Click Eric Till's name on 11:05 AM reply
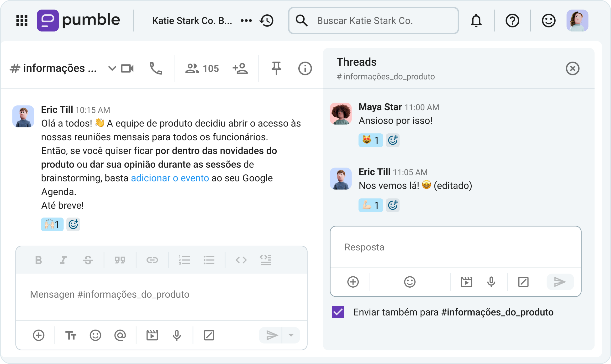The height and width of the screenshot is (364, 611). [x=374, y=172]
